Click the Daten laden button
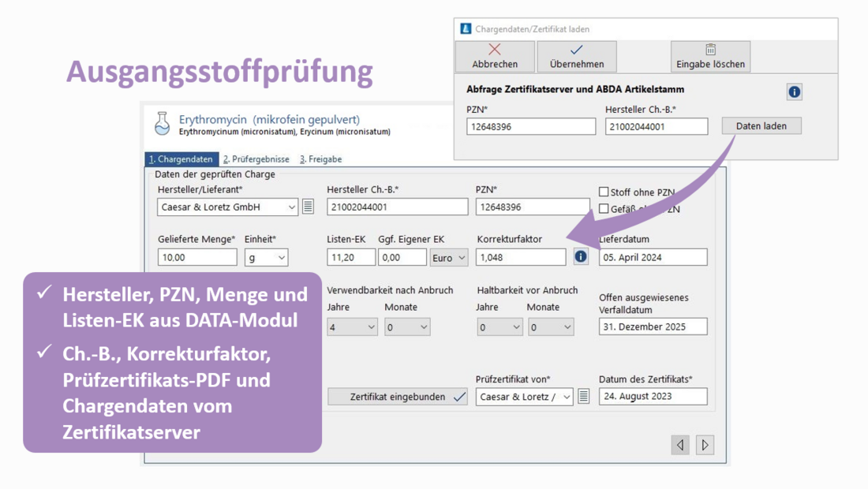 761,126
